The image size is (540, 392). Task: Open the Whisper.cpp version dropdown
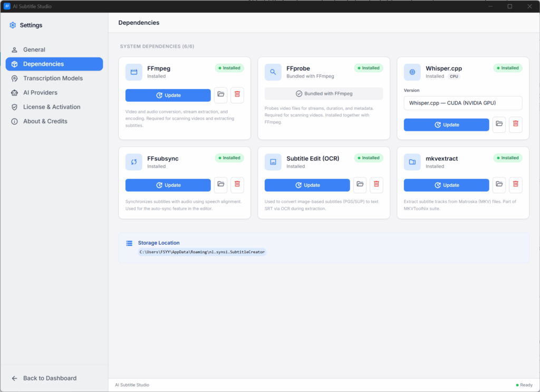(462, 103)
